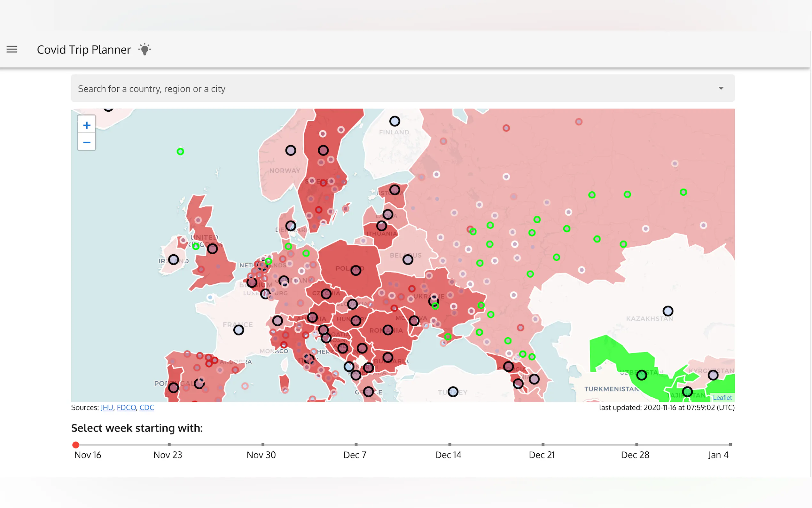Open the JHU source link
The height and width of the screenshot is (508, 812).
coord(107,408)
